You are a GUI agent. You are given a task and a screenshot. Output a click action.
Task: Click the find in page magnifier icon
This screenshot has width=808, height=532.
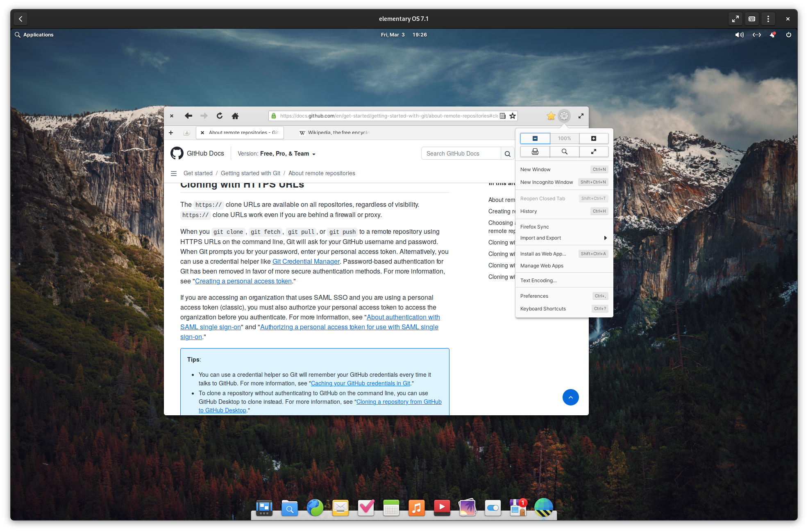(x=564, y=152)
